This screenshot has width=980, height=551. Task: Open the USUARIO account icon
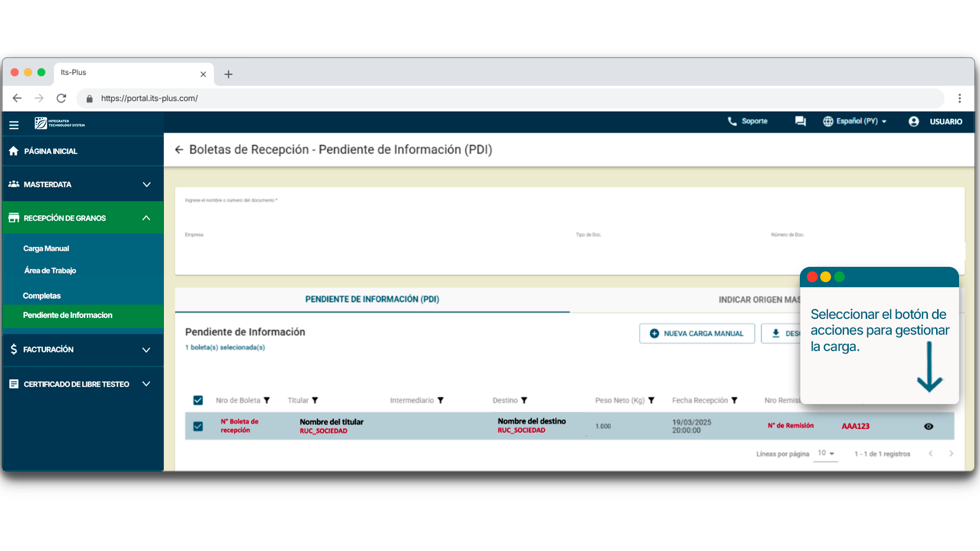[913, 121]
